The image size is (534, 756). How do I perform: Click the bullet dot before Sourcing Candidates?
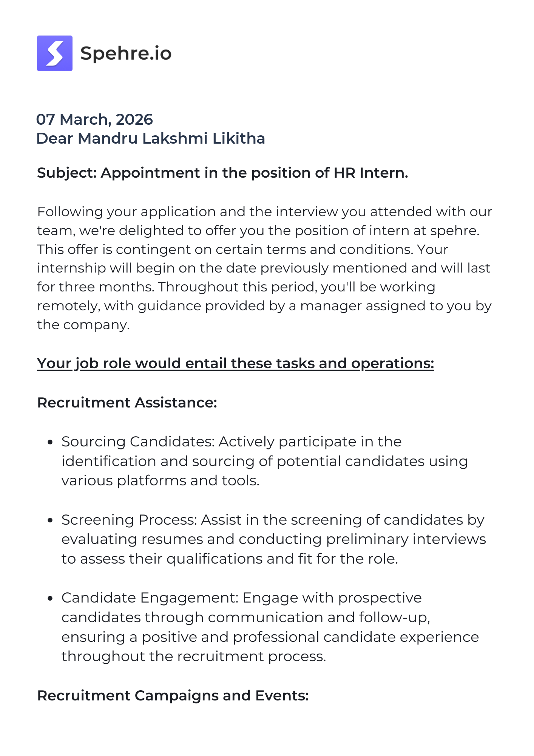(50, 442)
